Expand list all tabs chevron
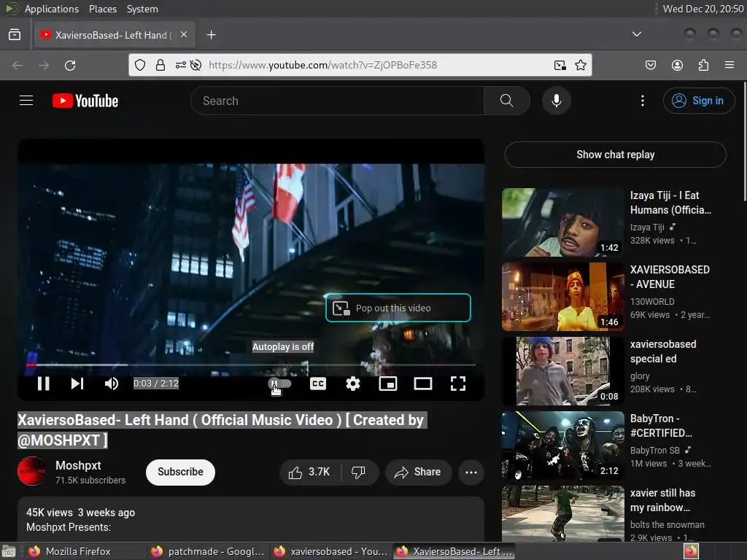The height and width of the screenshot is (560, 747). [636, 34]
